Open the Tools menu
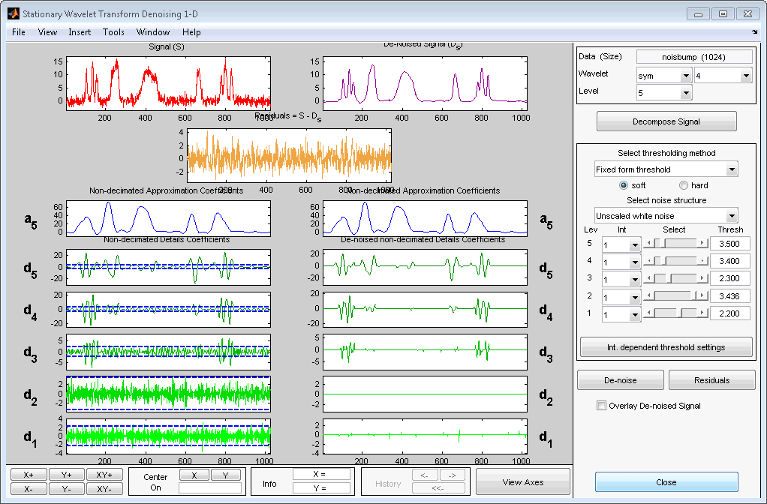Screen dimensions: 767x504 pyautogui.click(x=113, y=32)
